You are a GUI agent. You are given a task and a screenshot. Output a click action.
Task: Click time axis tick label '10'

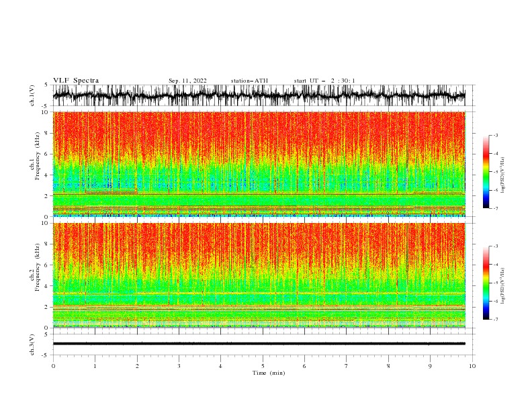pos(472,366)
